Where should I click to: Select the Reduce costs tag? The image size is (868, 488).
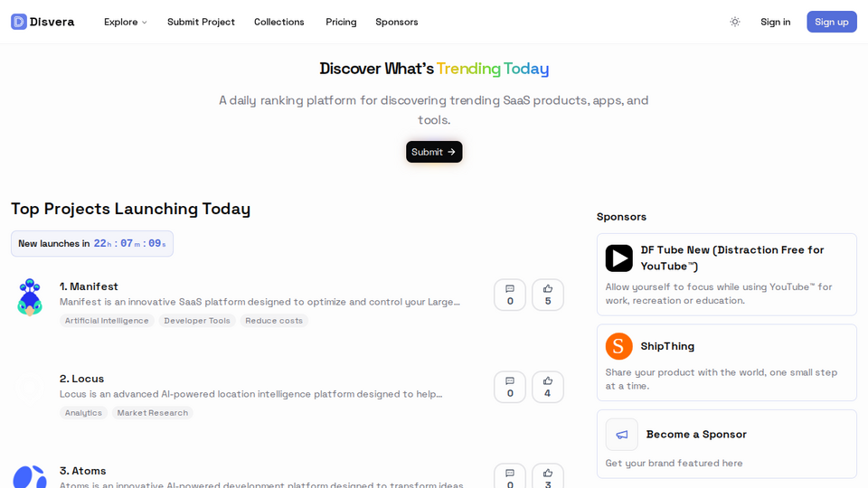[x=274, y=320]
